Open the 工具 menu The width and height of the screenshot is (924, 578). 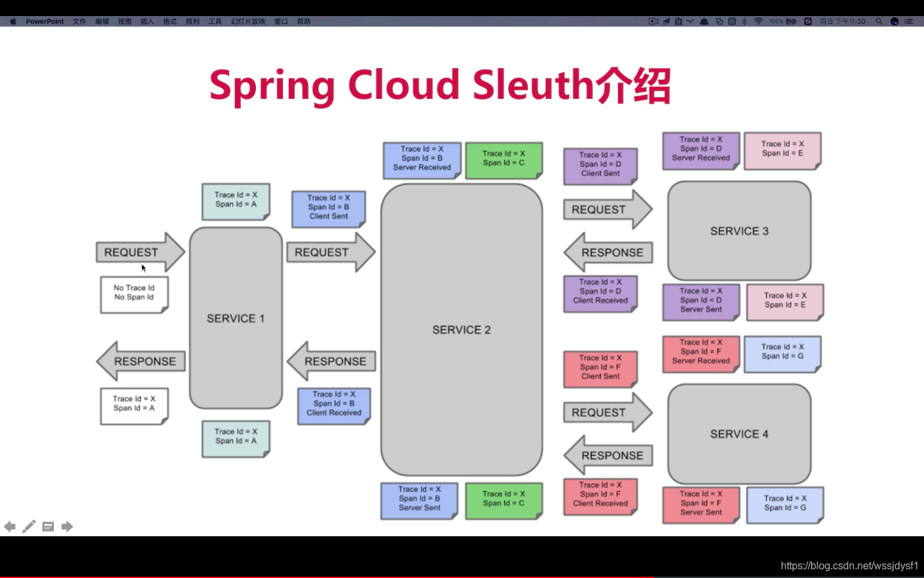coord(215,21)
